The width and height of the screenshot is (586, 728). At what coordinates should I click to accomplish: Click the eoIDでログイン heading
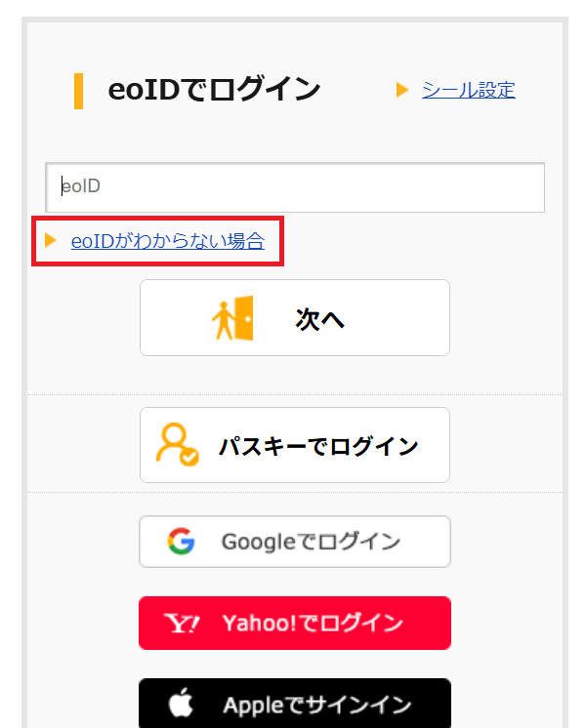(x=214, y=90)
